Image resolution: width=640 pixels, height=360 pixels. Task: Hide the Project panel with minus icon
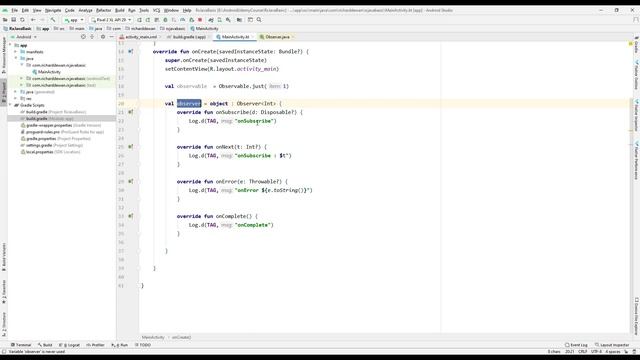point(111,37)
